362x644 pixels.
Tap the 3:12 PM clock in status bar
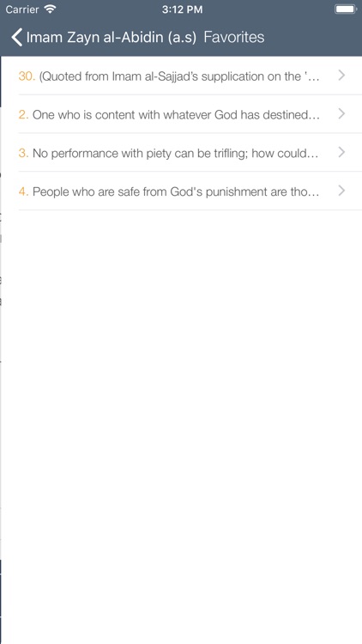(x=182, y=9)
